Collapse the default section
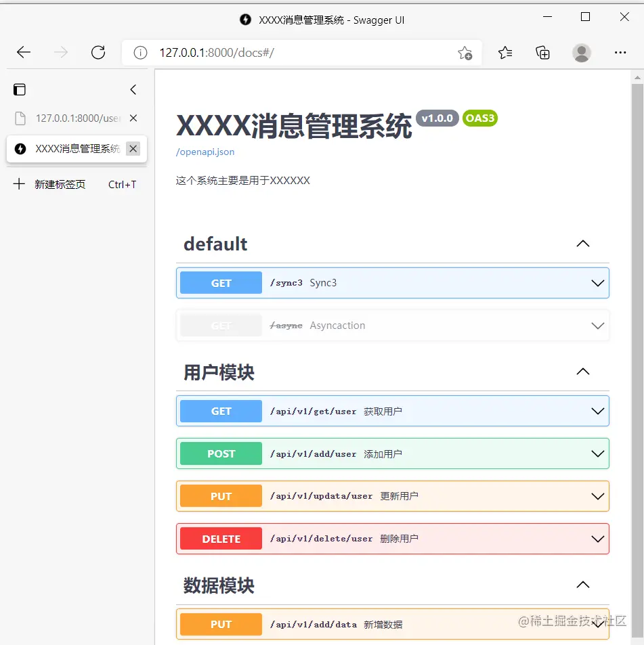Viewport: 644px width, 645px height. [582, 244]
